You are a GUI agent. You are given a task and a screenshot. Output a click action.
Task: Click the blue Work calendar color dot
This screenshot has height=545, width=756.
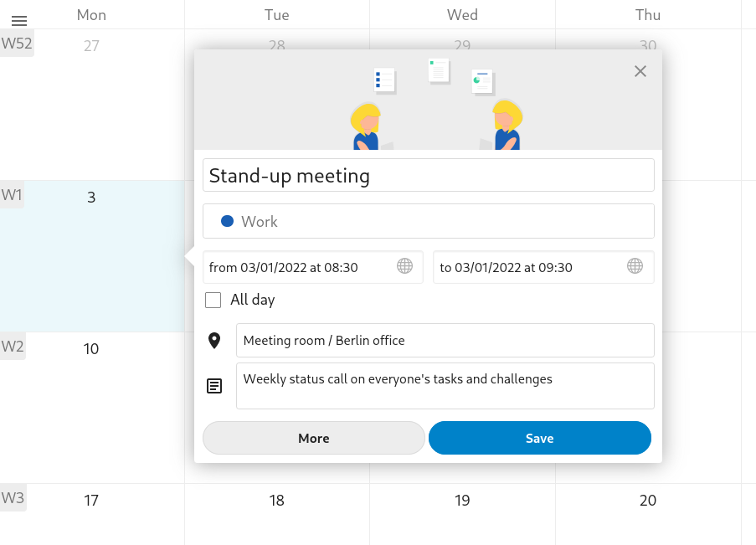(227, 221)
